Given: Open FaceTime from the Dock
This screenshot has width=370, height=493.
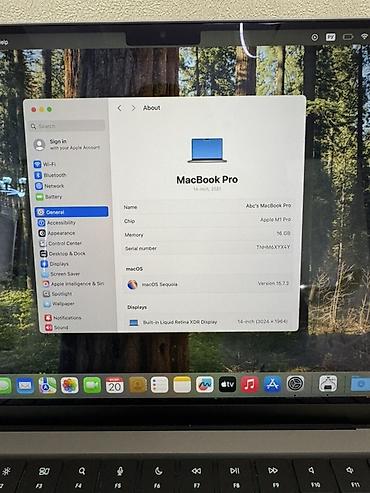Looking at the screenshot, I should (92, 386).
